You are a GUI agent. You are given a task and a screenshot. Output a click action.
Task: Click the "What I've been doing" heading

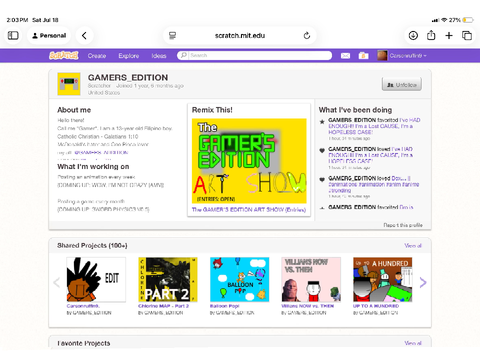coord(355,110)
